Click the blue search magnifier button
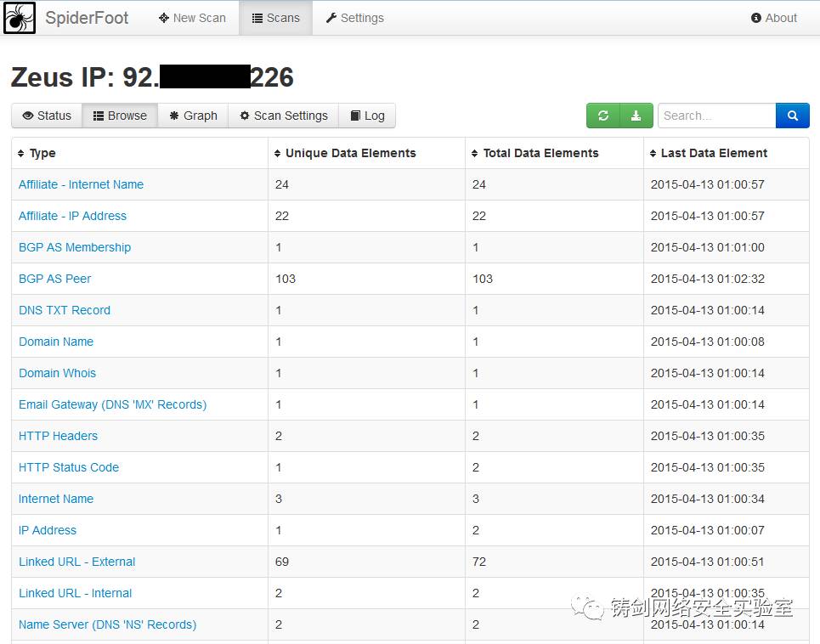The width and height of the screenshot is (820, 644). pos(792,116)
